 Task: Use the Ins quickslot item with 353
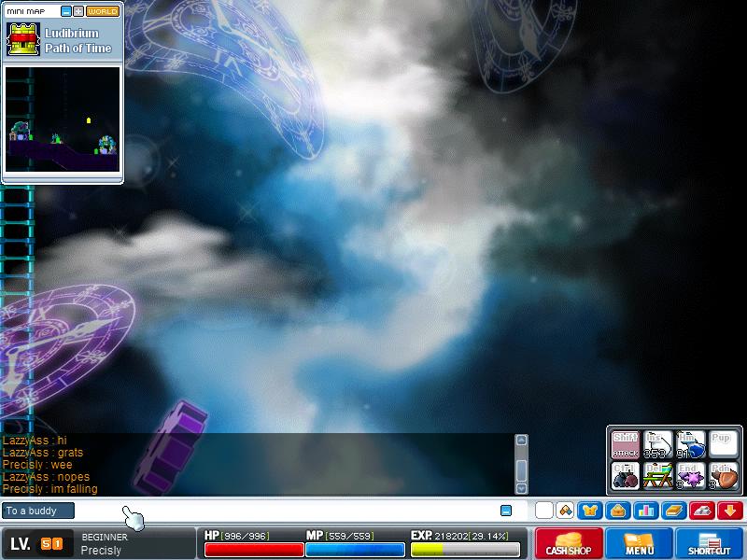(657, 445)
